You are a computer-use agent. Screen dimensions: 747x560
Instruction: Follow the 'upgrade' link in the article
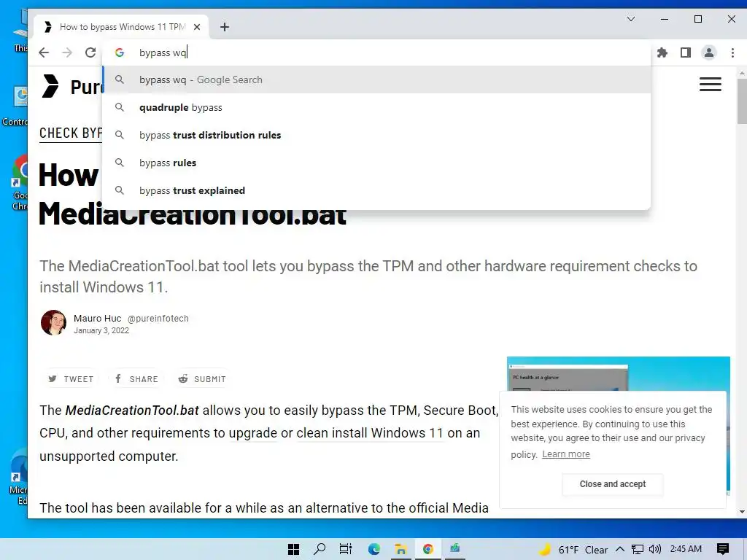(252, 433)
